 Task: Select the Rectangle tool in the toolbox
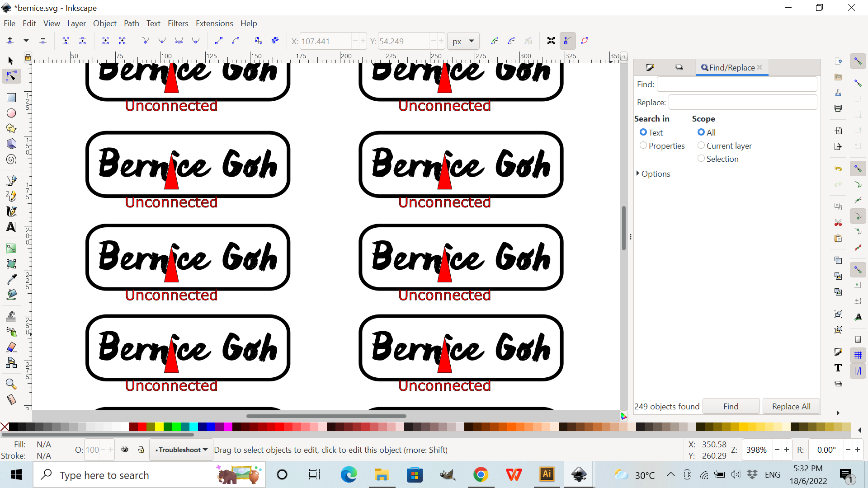[x=11, y=98]
